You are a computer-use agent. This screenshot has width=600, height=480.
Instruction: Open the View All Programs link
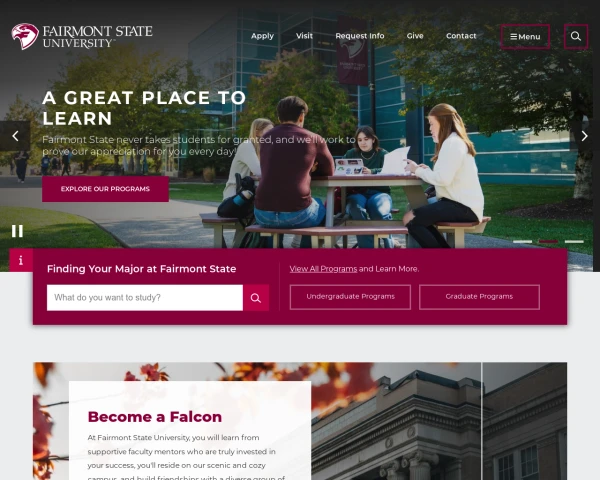pos(323,269)
